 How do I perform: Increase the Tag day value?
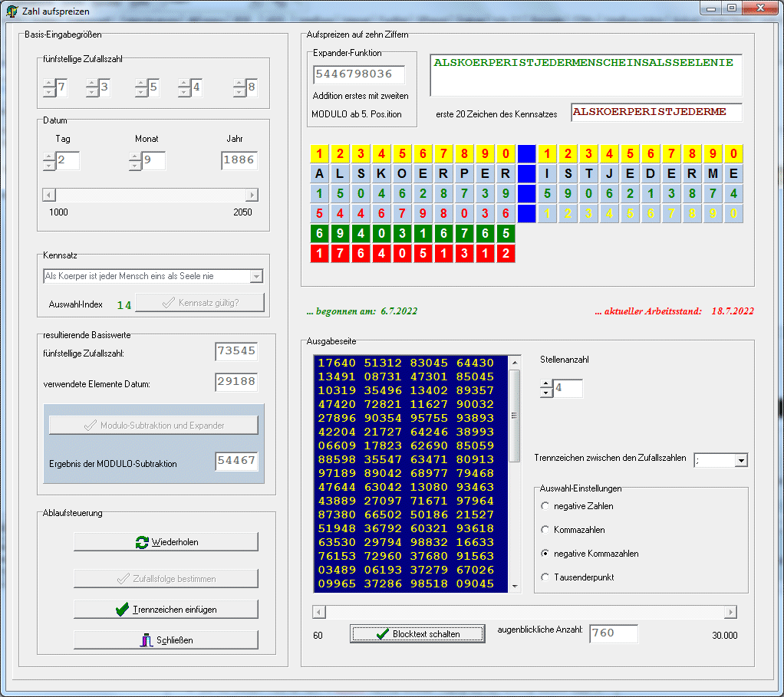pos(49,156)
